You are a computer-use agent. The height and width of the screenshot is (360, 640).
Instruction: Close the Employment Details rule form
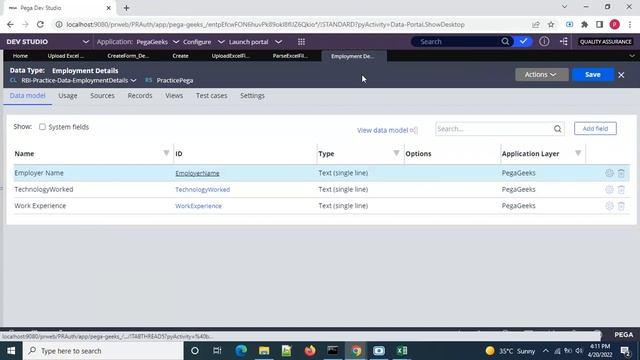[x=621, y=75]
